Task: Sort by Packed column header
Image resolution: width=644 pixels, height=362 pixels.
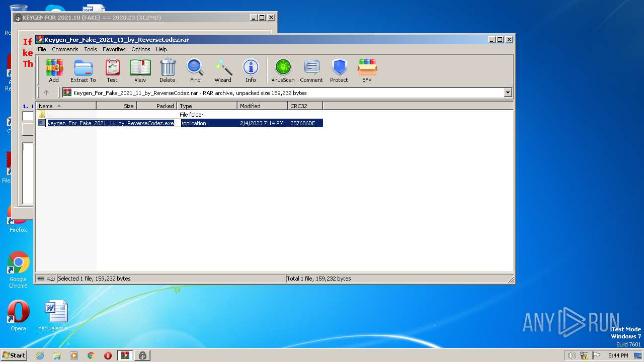Action: 156,106
